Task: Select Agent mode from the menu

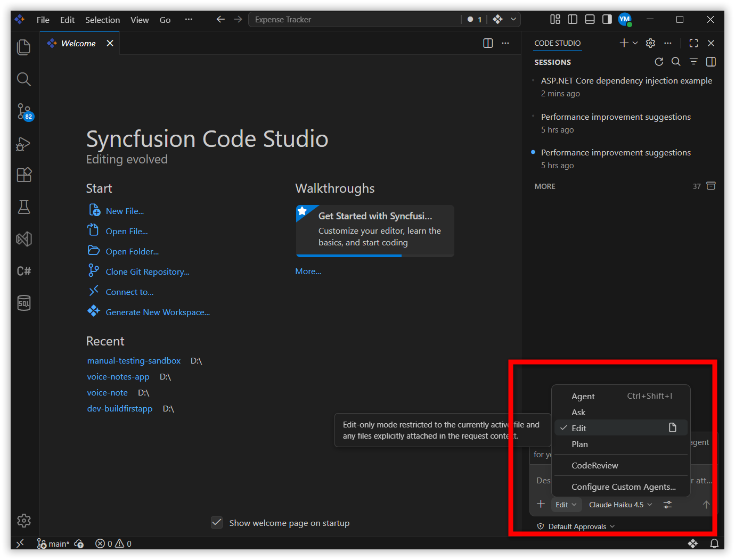Action: click(x=621, y=396)
